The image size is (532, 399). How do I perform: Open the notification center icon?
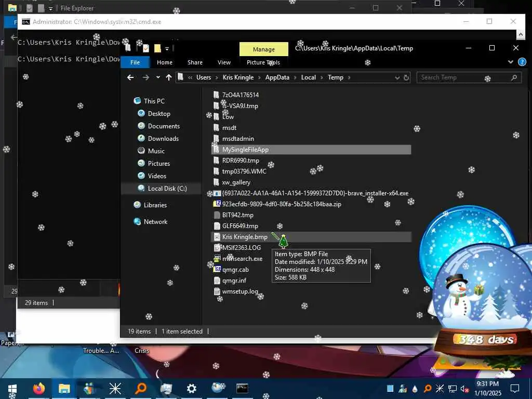(x=515, y=389)
